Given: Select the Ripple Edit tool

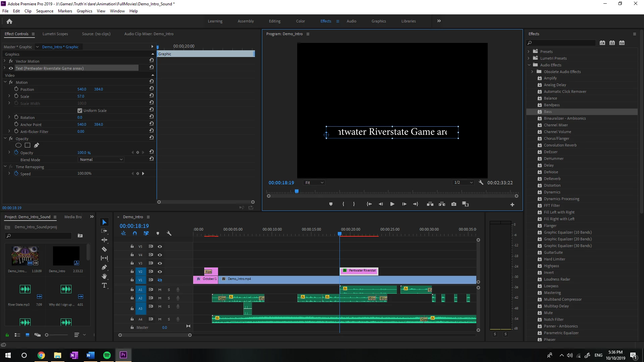Looking at the screenshot, I should point(104,240).
